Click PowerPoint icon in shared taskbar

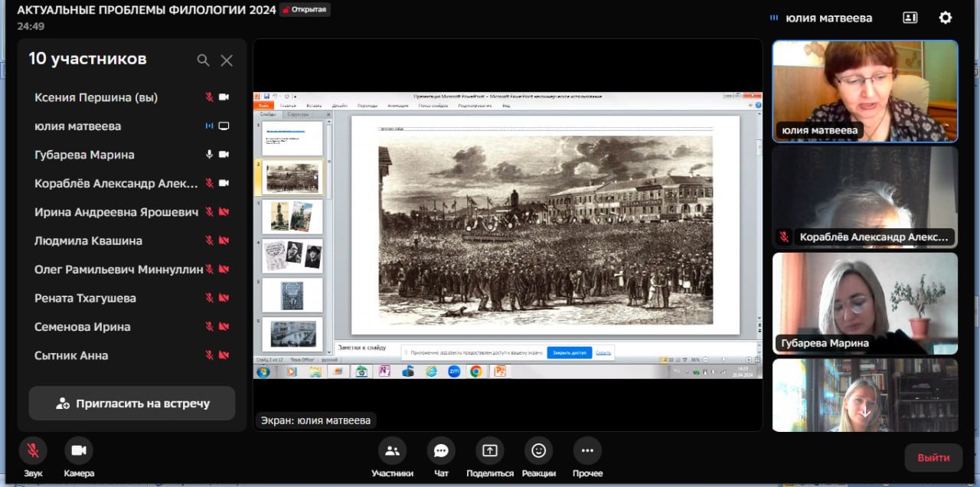500,371
